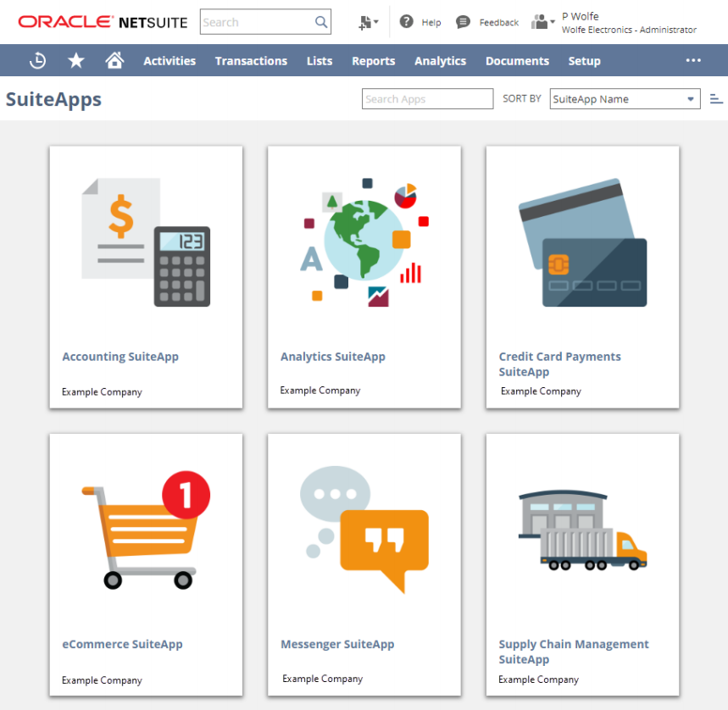
Task: Select the Credit Card Payments card image
Action: tap(582, 242)
